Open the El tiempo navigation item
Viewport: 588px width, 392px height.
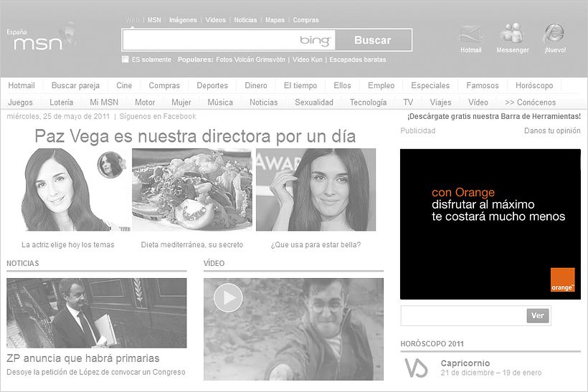(x=300, y=85)
